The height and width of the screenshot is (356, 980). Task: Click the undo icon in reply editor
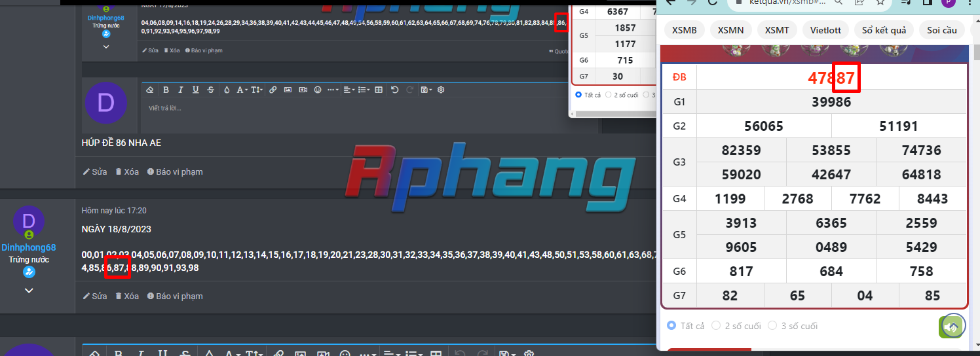click(395, 90)
